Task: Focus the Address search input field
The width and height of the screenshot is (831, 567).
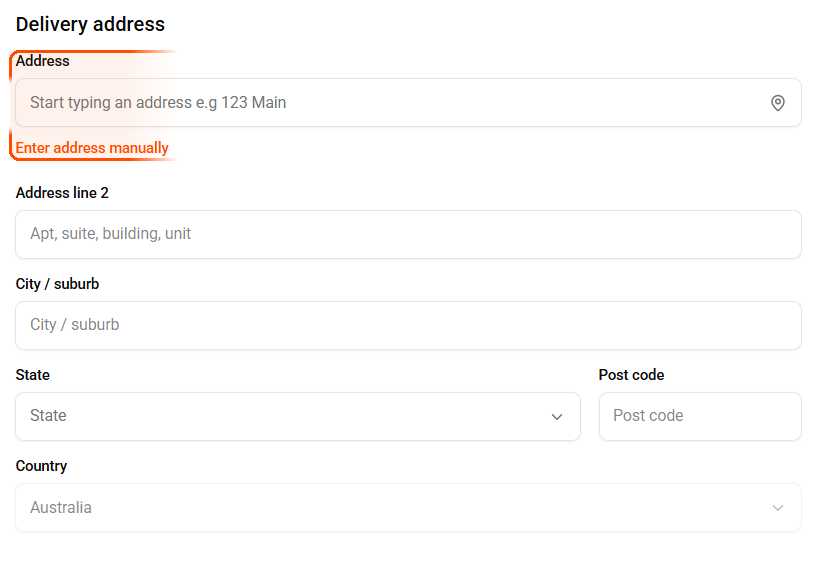Action: pyautogui.click(x=400, y=103)
